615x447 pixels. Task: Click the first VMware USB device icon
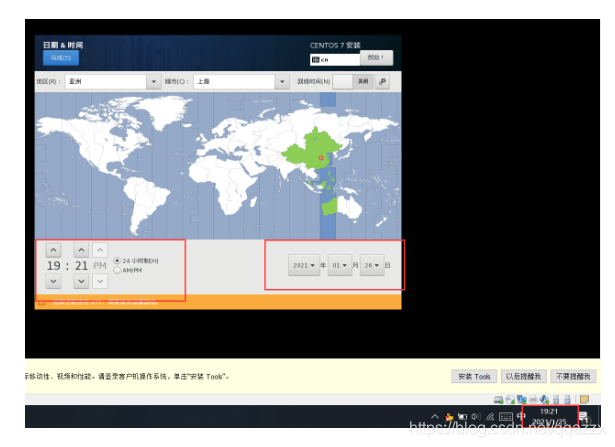(556, 400)
